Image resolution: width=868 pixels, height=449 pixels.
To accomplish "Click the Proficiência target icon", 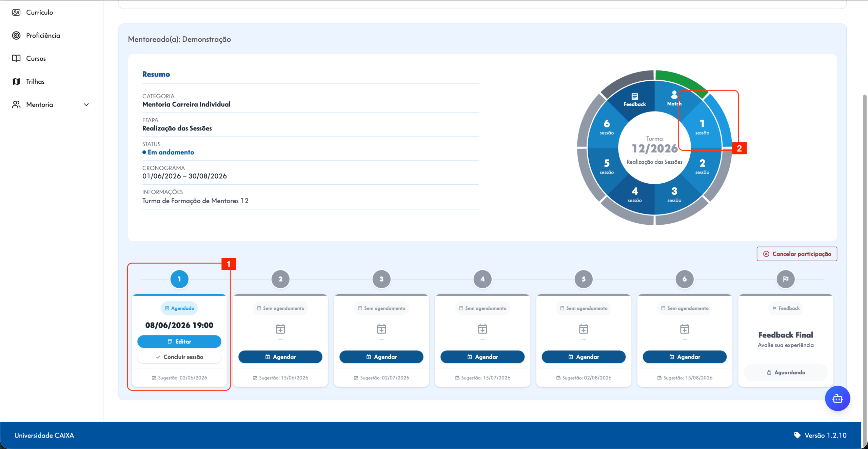I will coord(16,36).
